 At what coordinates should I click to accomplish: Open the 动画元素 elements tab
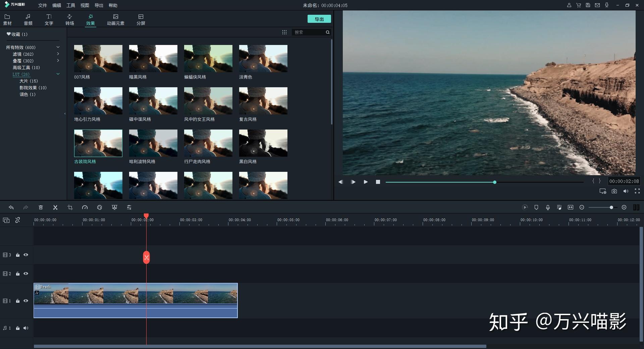[116, 20]
